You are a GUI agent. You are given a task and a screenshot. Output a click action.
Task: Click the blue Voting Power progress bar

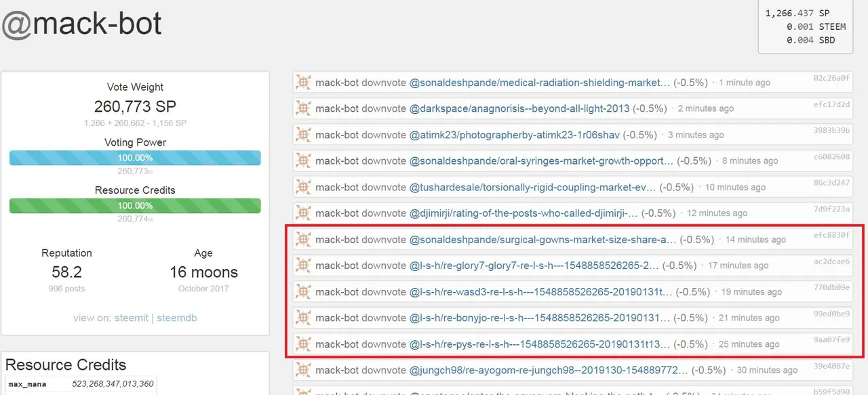(135, 158)
